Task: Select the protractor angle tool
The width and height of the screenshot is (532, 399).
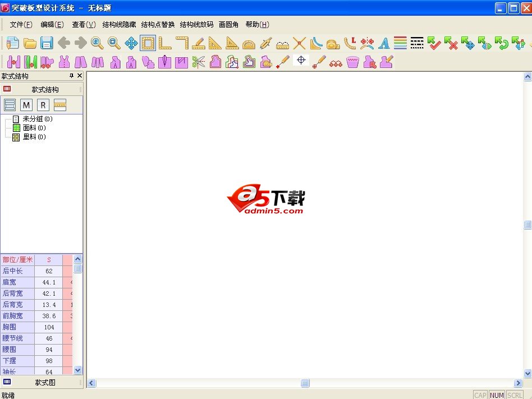Action: pyautogui.click(x=249, y=43)
